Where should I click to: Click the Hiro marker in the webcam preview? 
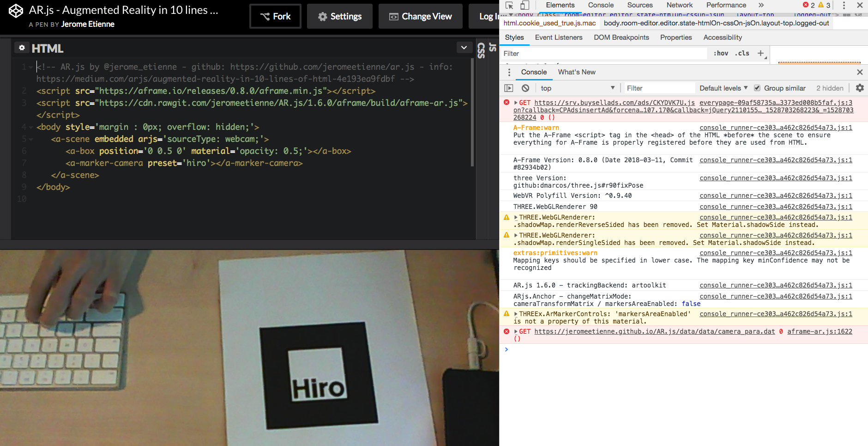point(318,375)
